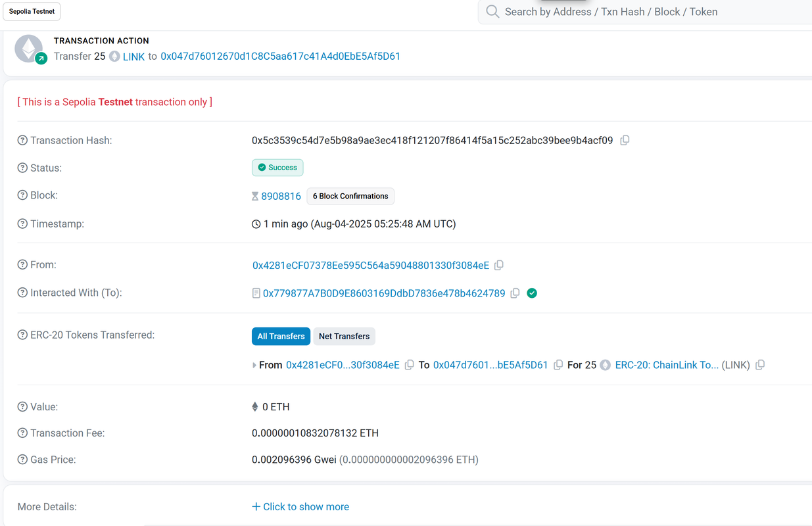This screenshot has height=526, width=812.
Task: Expand More Details with Click to show more
Action: (300, 507)
